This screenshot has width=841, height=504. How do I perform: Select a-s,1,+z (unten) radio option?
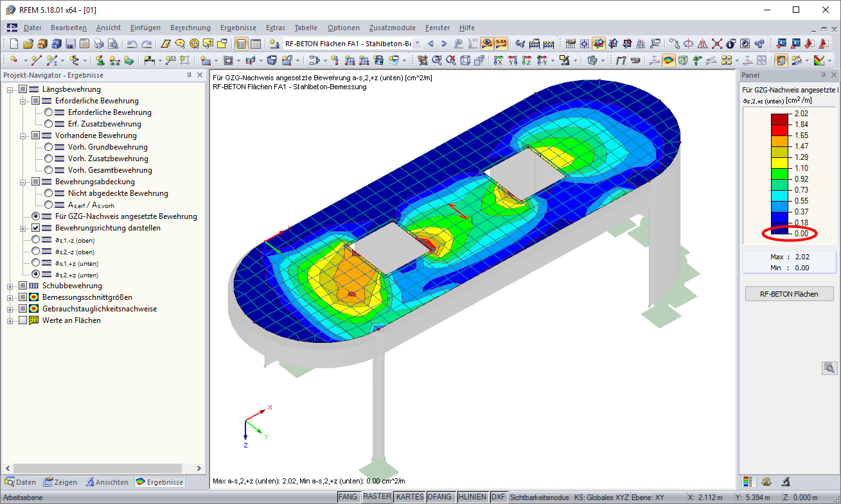coord(35,263)
